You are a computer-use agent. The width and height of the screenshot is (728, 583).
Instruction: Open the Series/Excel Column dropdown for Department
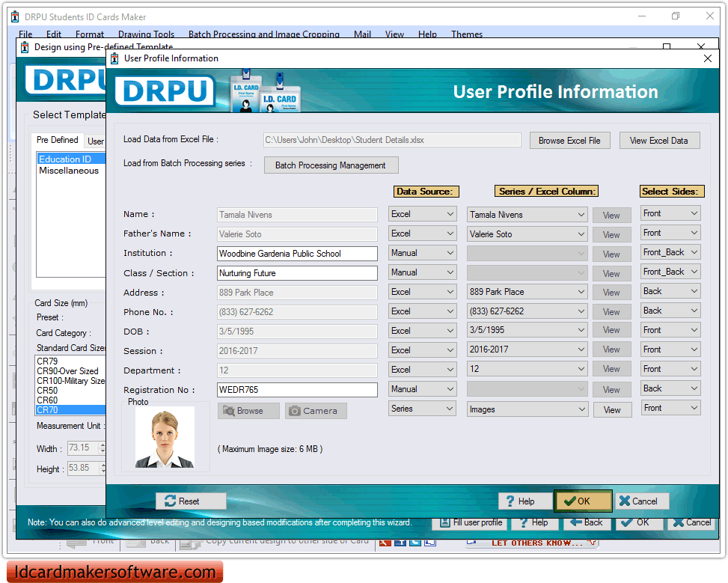point(527,369)
